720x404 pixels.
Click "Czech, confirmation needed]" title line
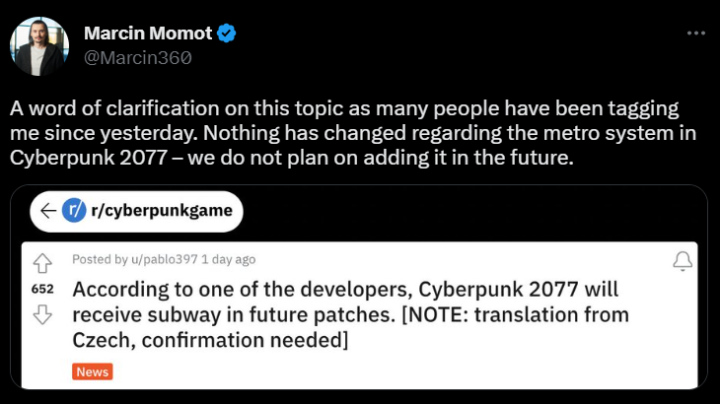coord(210,341)
